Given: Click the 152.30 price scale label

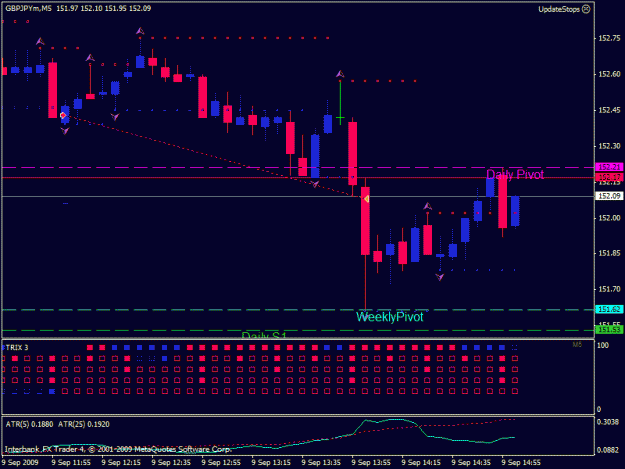Looking at the screenshot, I should pos(609,146).
